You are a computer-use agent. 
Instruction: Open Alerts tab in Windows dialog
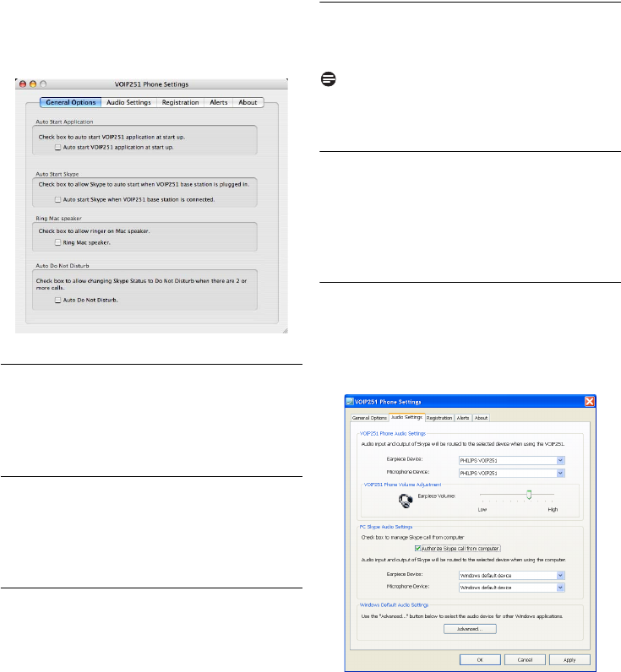[x=463, y=418]
